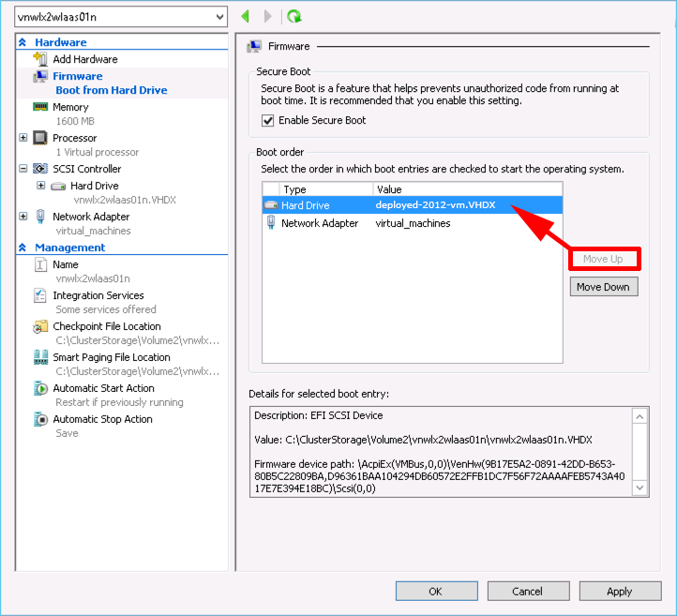This screenshot has height=616, width=677.
Task: Select Automatic Start Action item
Action: click(x=104, y=388)
